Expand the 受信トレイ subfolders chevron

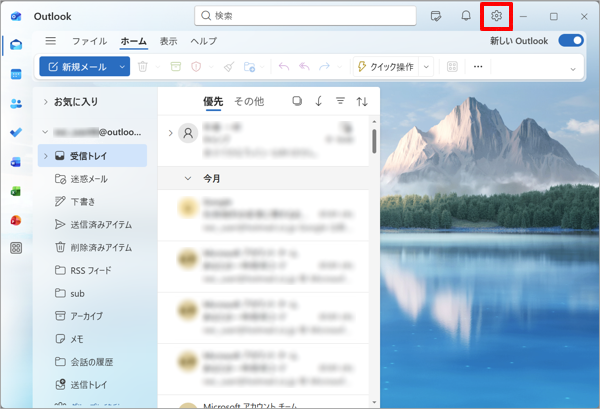[46, 156]
